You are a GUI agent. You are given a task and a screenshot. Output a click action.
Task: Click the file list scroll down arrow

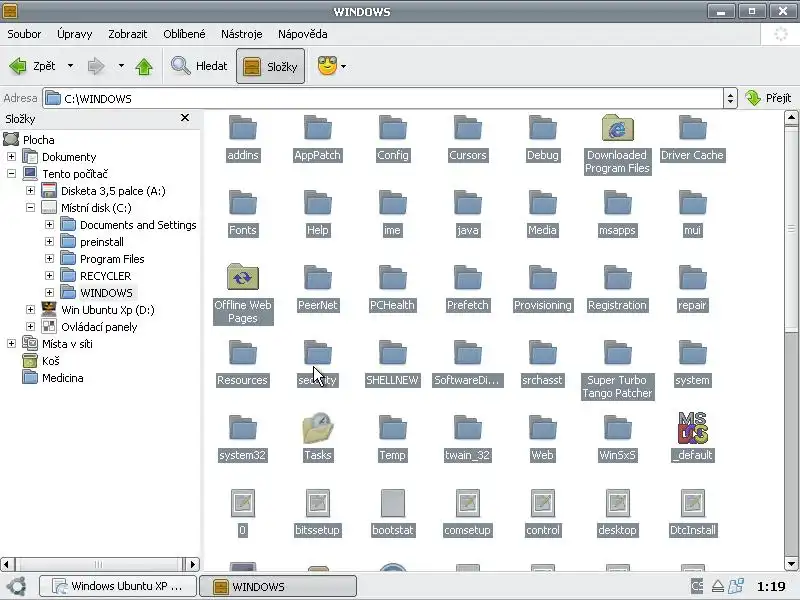point(791,564)
